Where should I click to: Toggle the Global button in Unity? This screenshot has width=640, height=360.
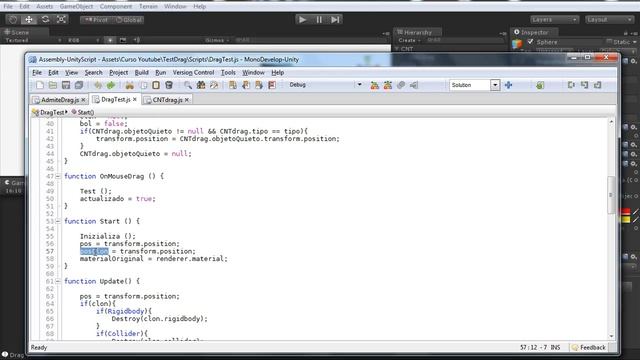128,20
